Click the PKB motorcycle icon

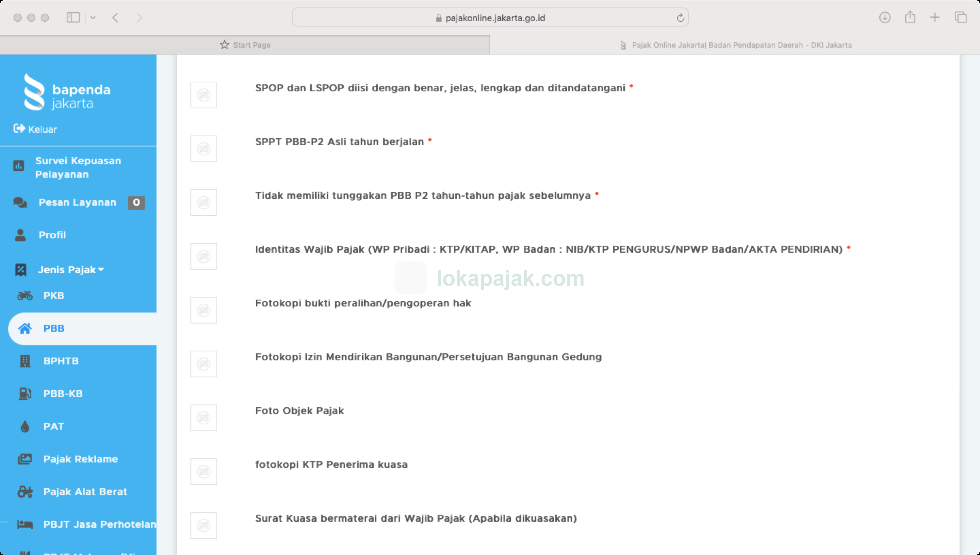[x=25, y=295]
